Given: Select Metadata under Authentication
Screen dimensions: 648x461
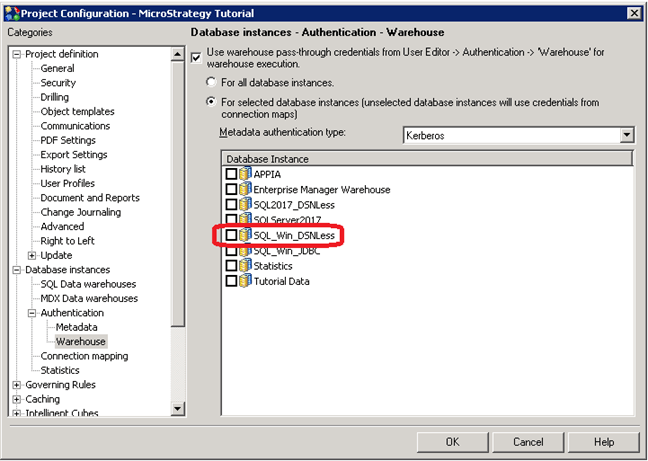Looking at the screenshot, I should (x=76, y=327).
